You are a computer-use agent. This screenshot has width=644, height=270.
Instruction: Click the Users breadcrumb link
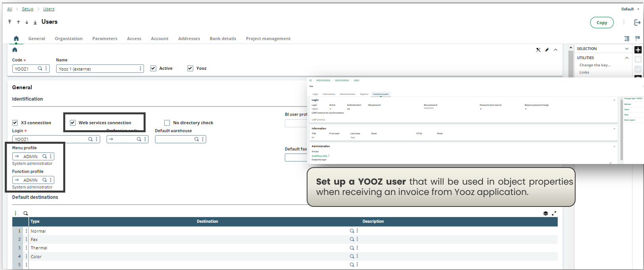pos(49,9)
